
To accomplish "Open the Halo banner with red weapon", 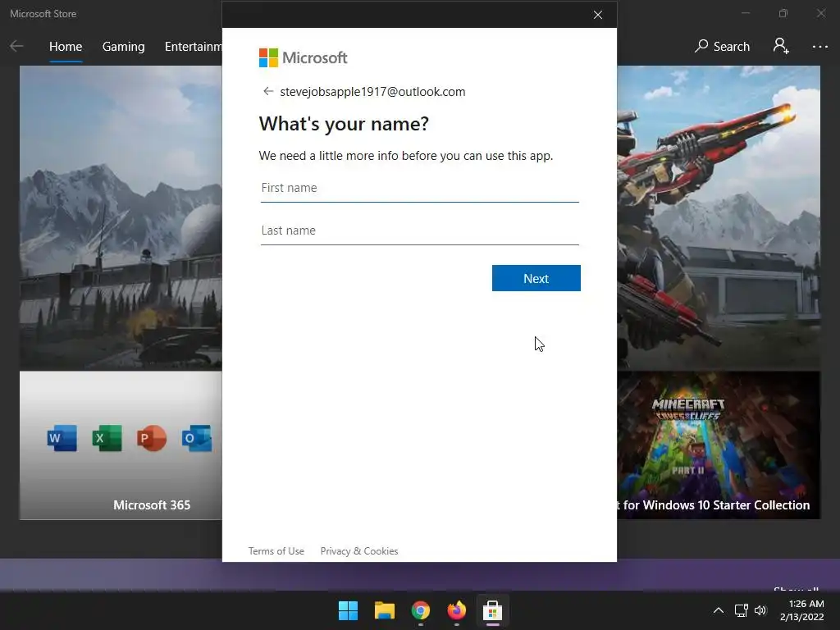I will pos(719,218).
